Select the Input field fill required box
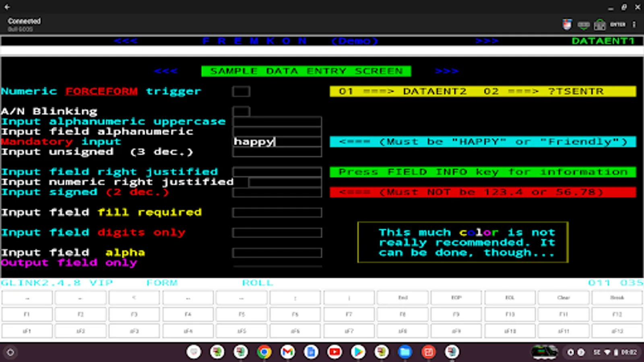Image resolution: width=644 pixels, height=362 pixels. (x=277, y=212)
